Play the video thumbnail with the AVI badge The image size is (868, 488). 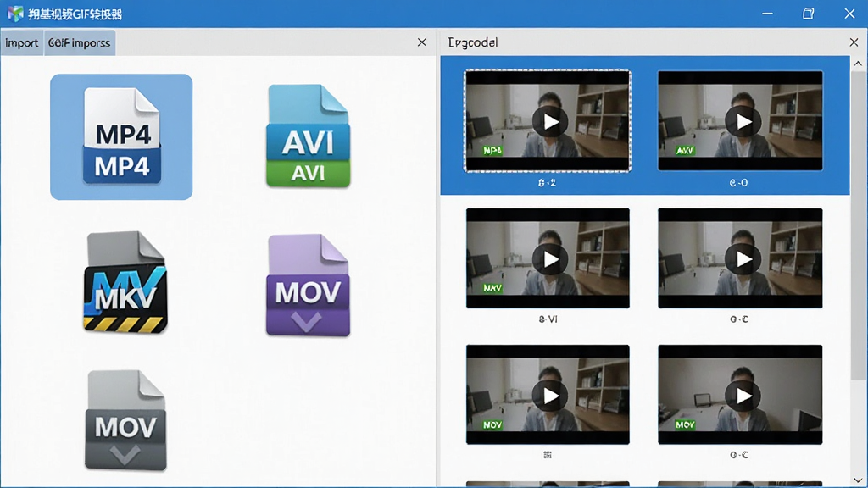743,121
